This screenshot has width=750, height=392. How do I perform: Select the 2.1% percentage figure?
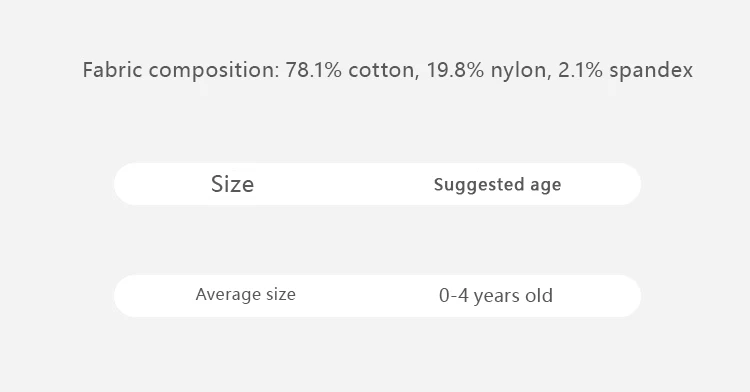point(581,70)
